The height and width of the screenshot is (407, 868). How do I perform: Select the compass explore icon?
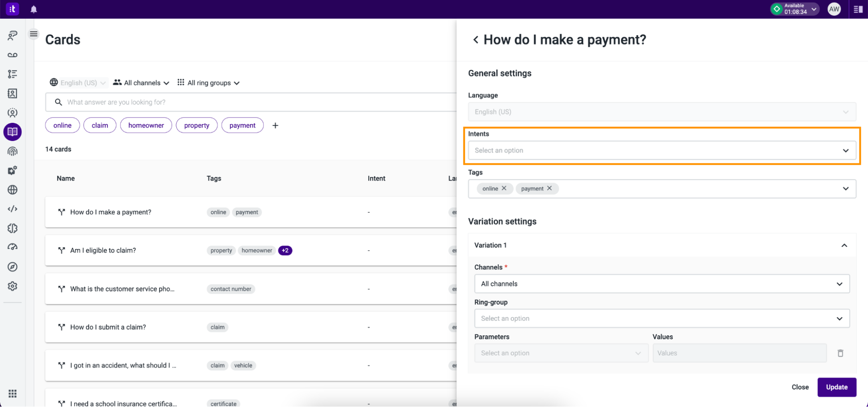coord(12,266)
